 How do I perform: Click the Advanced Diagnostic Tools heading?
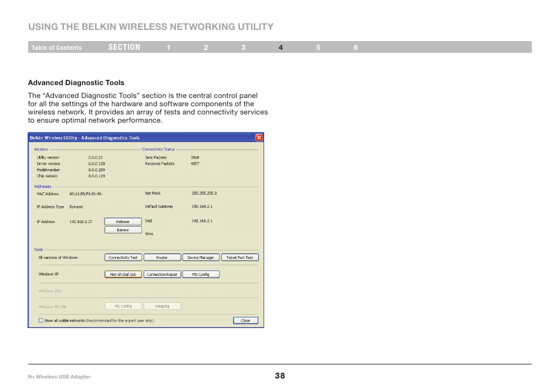(x=76, y=83)
